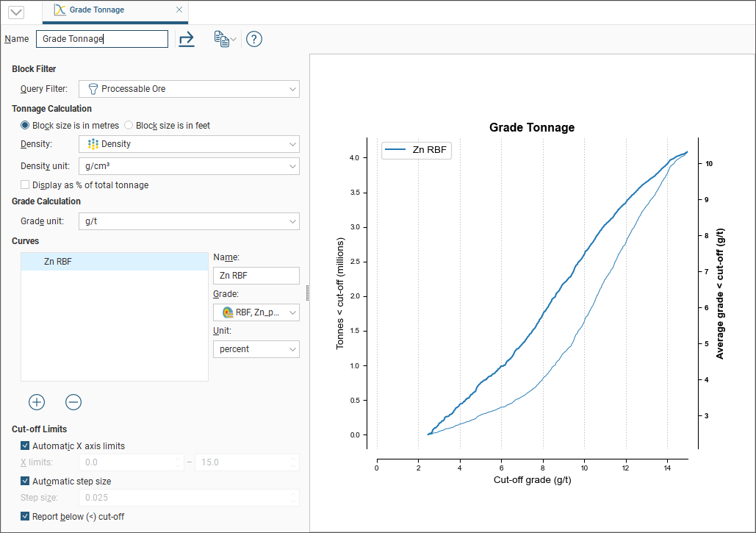Select Zn RBF in the Curves list
The height and width of the screenshot is (533, 756).
click(x=114, y=261)
